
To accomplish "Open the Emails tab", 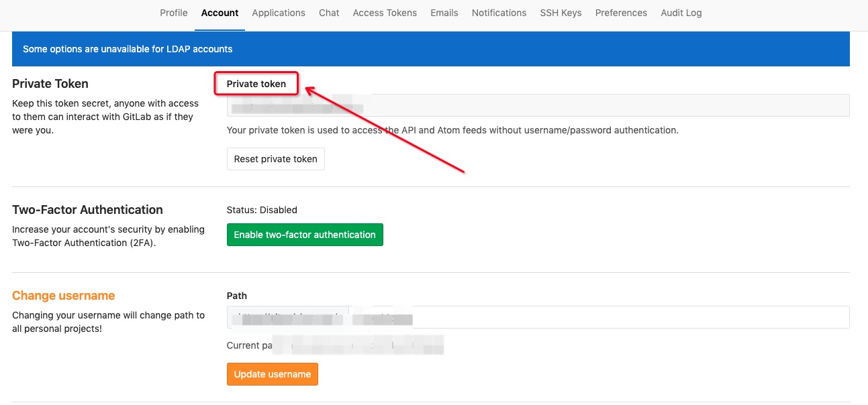I will pyautogui.click(x=444, y=13).
